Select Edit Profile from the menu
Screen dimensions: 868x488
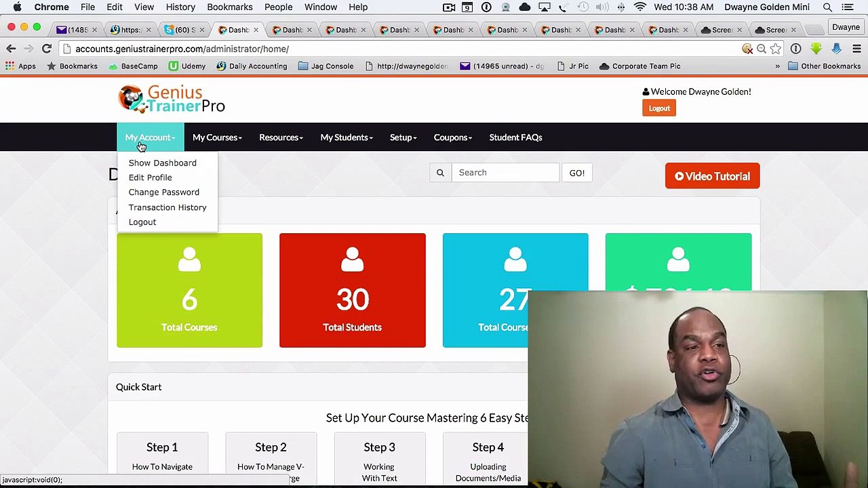coord(150,178)
